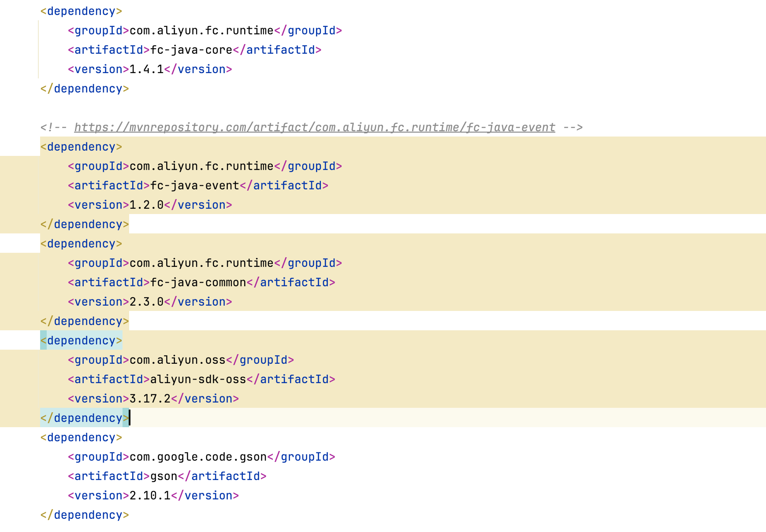Click the last closing dependency tag
The width and height of the screenshot is (766, 532).
coord(85,515)
